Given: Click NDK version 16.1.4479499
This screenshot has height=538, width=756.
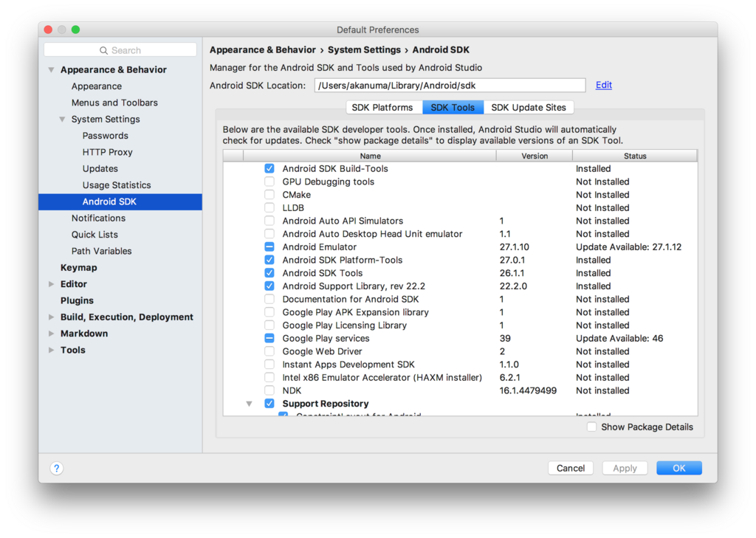Looking at the screenshot, I should click(528, 390).
